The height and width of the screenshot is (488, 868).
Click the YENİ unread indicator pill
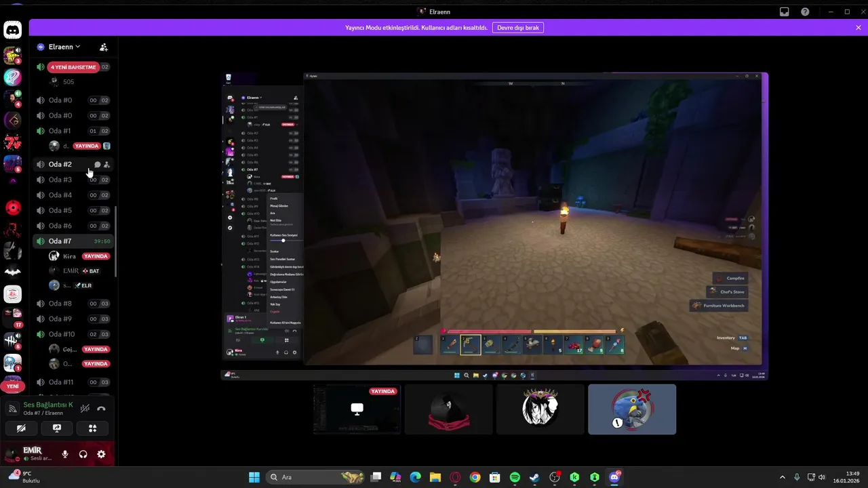click(12, 386)
